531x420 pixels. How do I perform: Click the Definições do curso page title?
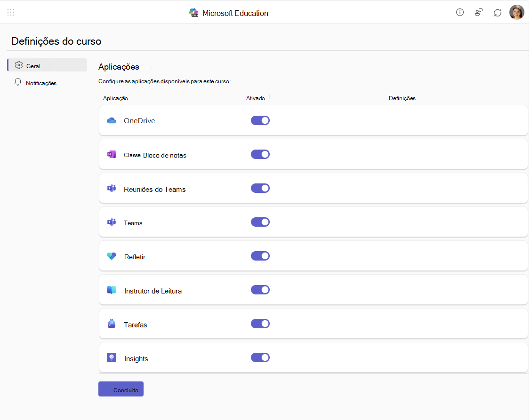coord(56,41)
